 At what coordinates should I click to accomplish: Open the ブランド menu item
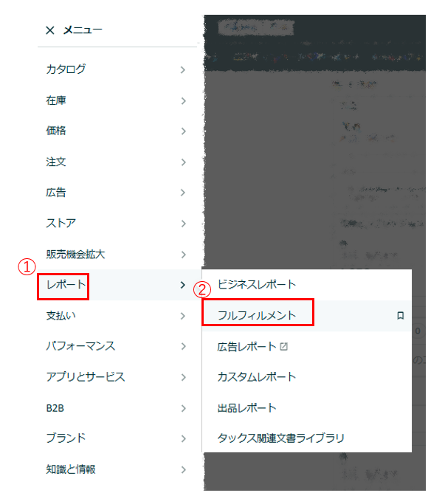coord(66,438)
